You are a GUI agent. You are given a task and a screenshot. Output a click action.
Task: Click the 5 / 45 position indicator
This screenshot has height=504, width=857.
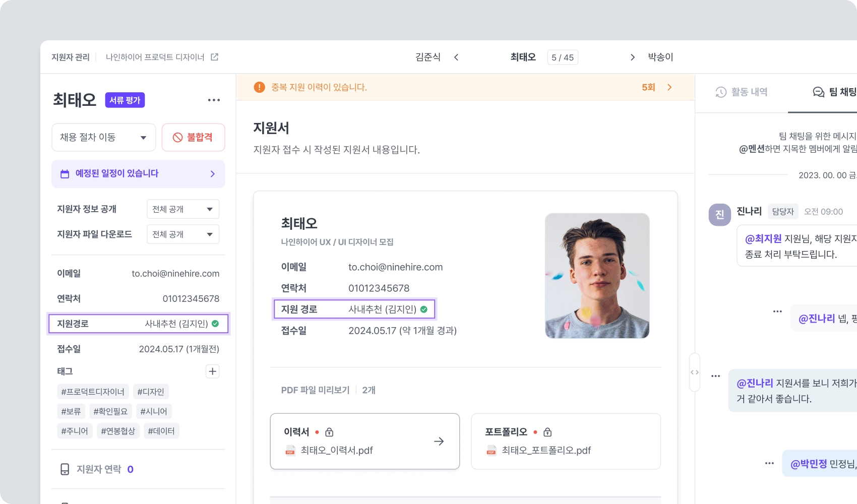click(563, 57)
